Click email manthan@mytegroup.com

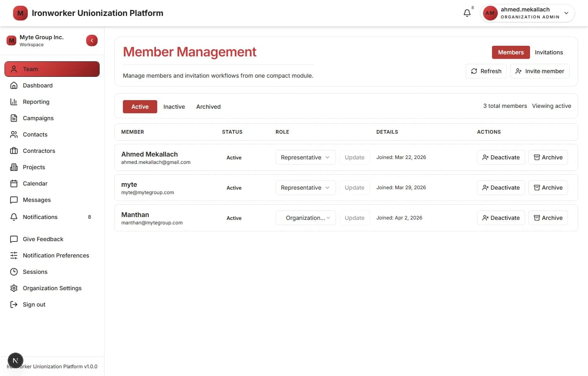(x=152, y=223)
